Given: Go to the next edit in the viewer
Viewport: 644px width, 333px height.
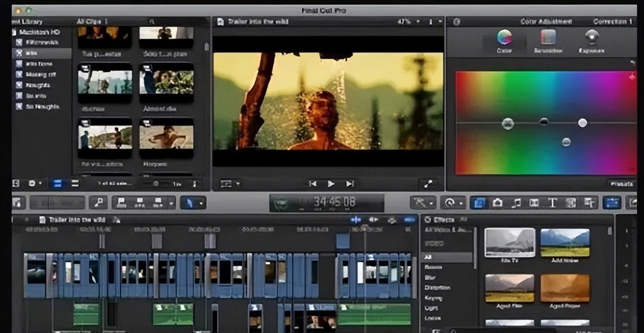Looking at the screenshot, I should click(349, 184).
